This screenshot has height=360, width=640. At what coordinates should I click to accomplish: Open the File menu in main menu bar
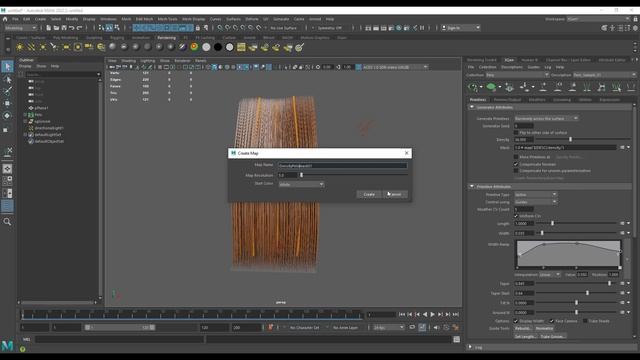click(15, 19)
